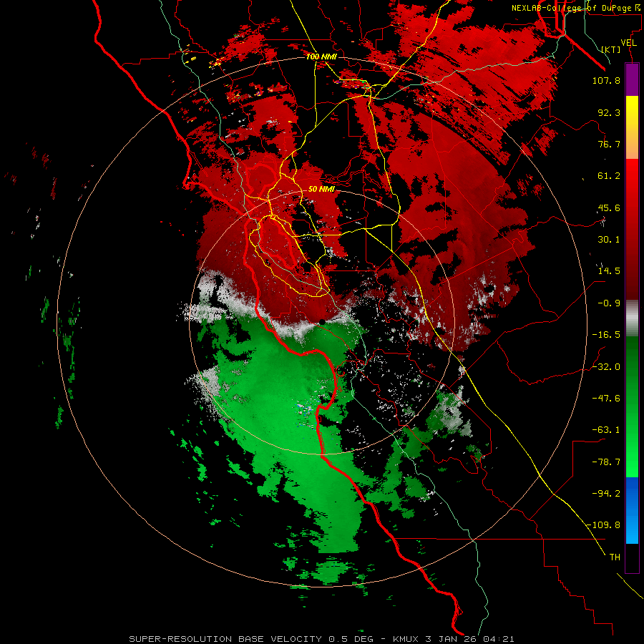Click the "50 NMI" range ring label
Screen dimensions: 644x644
(x=321, y=190)
